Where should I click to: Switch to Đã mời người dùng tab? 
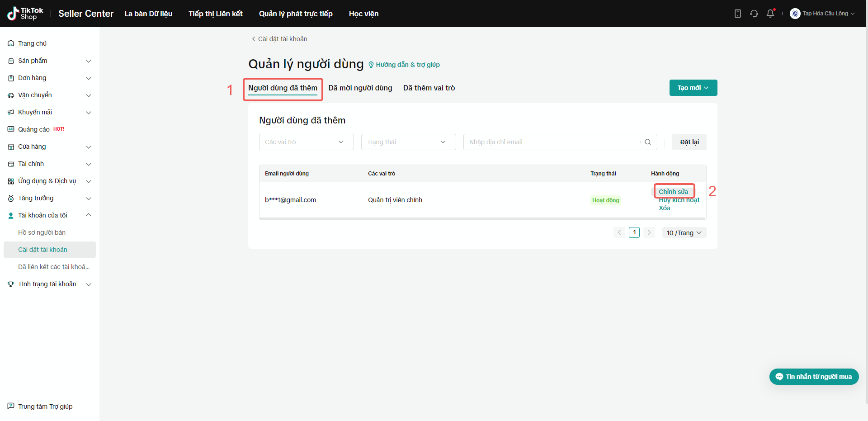coord(360,88)
